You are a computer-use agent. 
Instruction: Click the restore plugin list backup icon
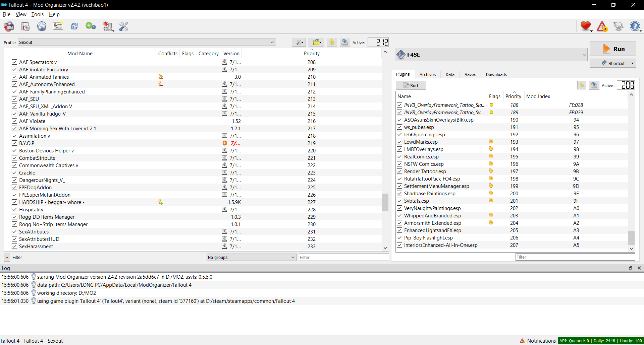(x=582, y=85)
